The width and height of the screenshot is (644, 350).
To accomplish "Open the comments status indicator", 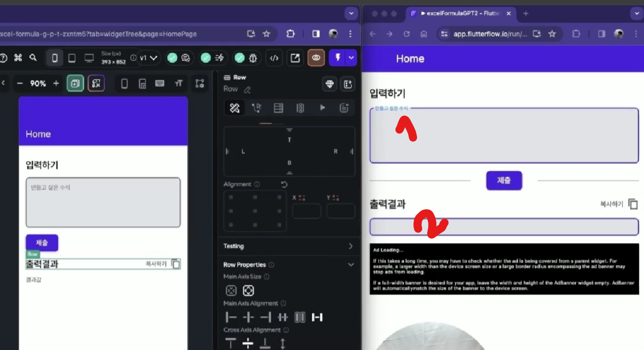I will (179, 58).
